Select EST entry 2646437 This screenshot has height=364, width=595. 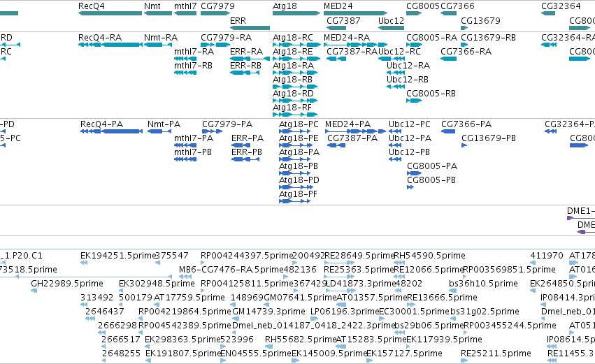pyautogui.click(x=90, y=319)
